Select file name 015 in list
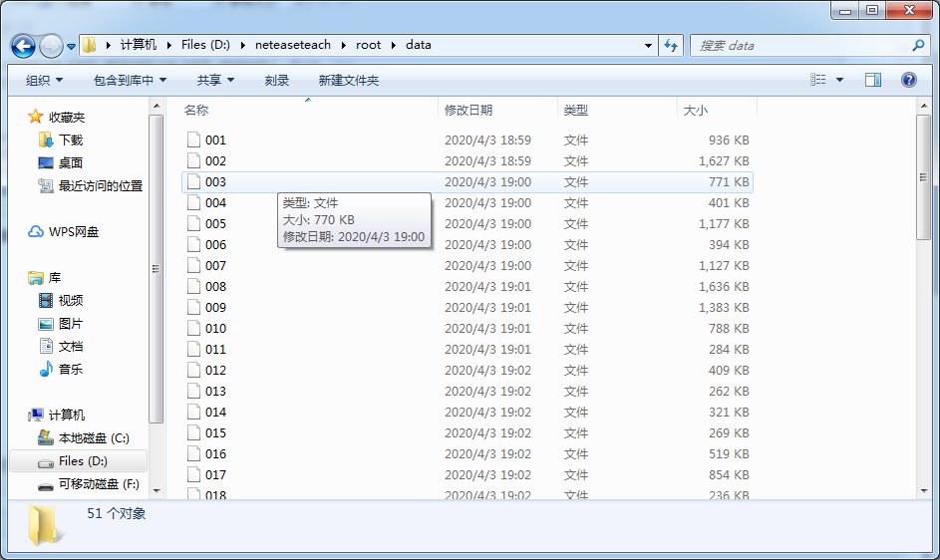940x560 pixels. pos(215,432)
